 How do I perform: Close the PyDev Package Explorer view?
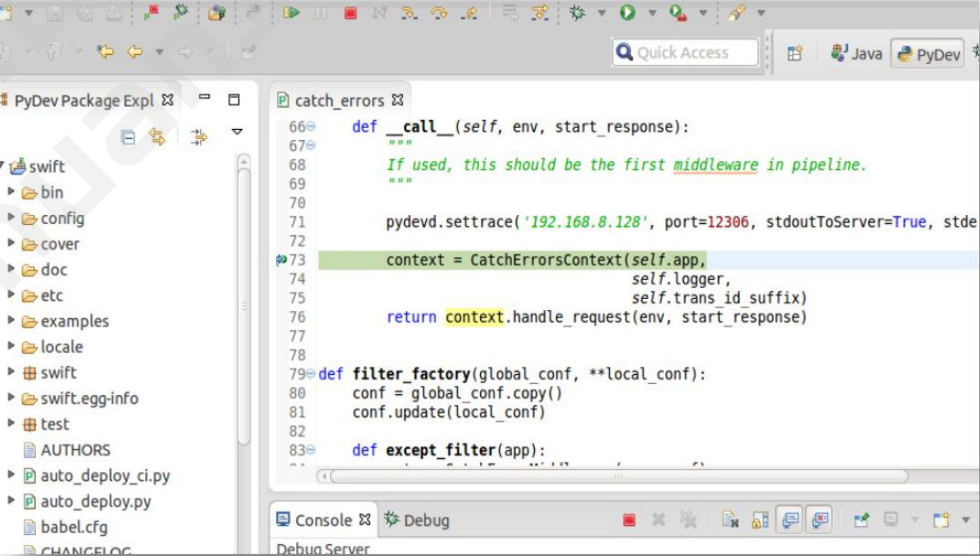pyautogui.click(x=167, y=100)
